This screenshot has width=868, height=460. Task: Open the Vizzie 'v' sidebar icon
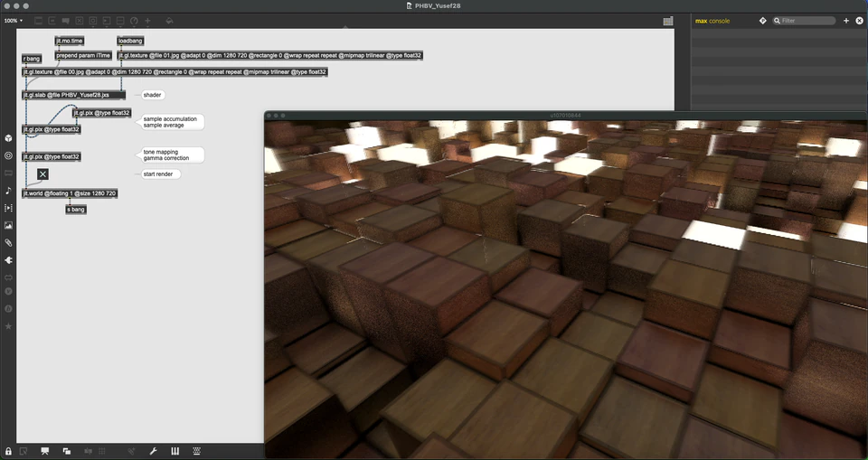click(8, 292)
